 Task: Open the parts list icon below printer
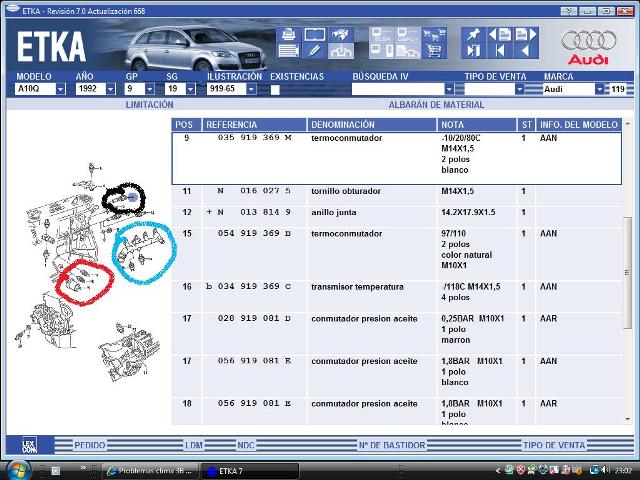tap(289, 51)
